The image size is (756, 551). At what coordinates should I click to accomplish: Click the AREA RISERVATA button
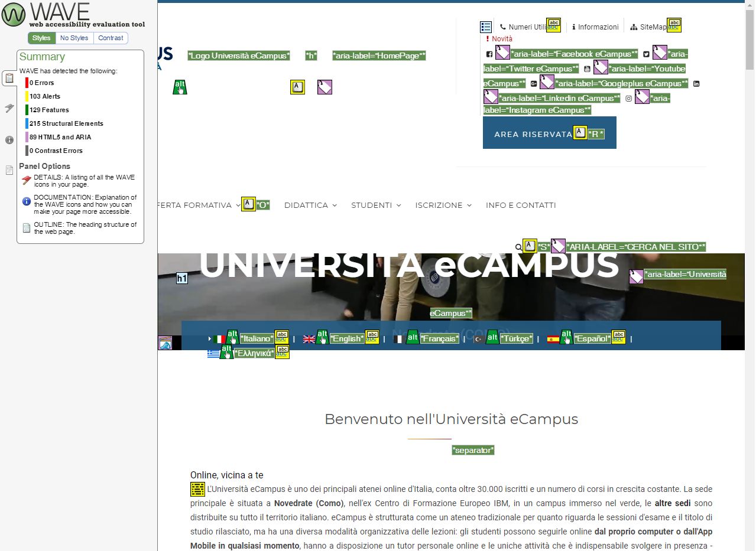(550, 133)
